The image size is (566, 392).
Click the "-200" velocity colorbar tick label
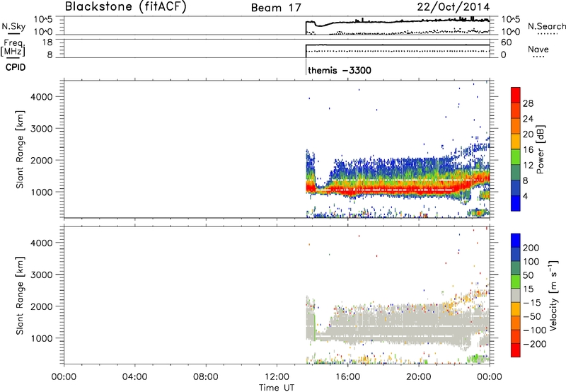click(x=534, y=344)
